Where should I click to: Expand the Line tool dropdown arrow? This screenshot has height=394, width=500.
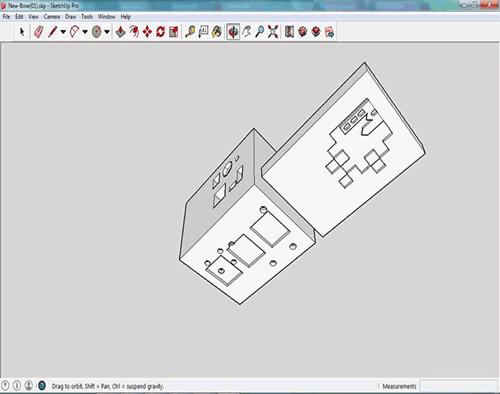point(63,32)
